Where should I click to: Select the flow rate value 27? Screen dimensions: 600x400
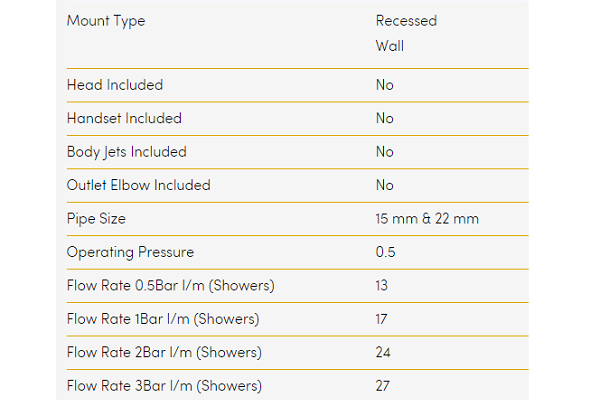tap(385, 386)
